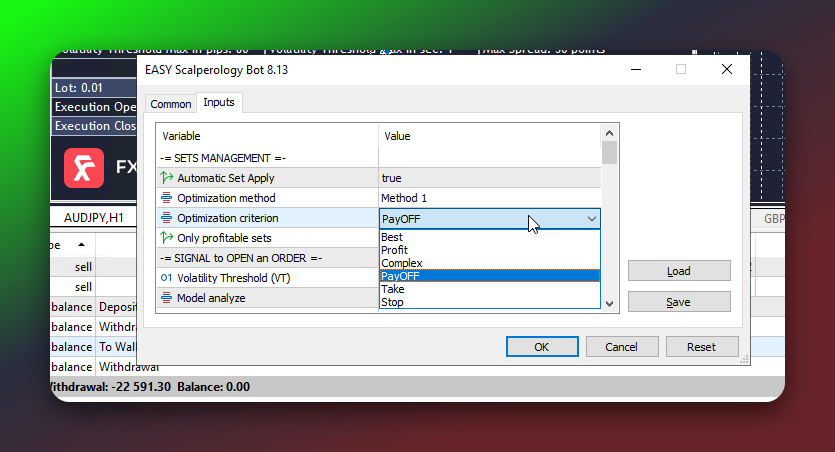Select the balance To Wall row in history
835x452 pixels.
(x=94, y=347)
